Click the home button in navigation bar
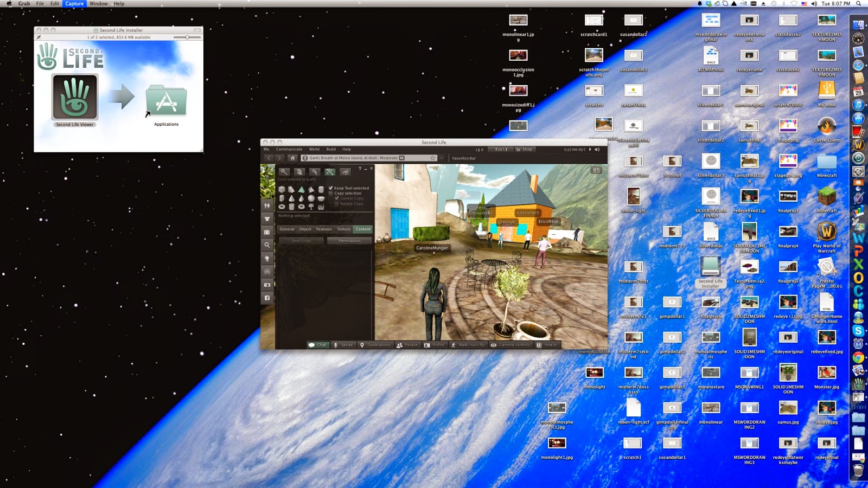Viewport: 868px width, 488px height. (292, 158)
